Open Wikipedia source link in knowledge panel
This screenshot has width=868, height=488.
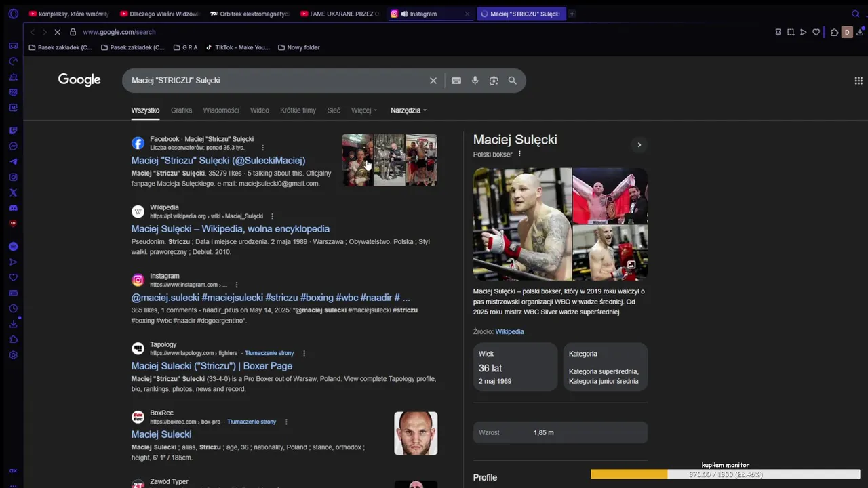[509, 331]
